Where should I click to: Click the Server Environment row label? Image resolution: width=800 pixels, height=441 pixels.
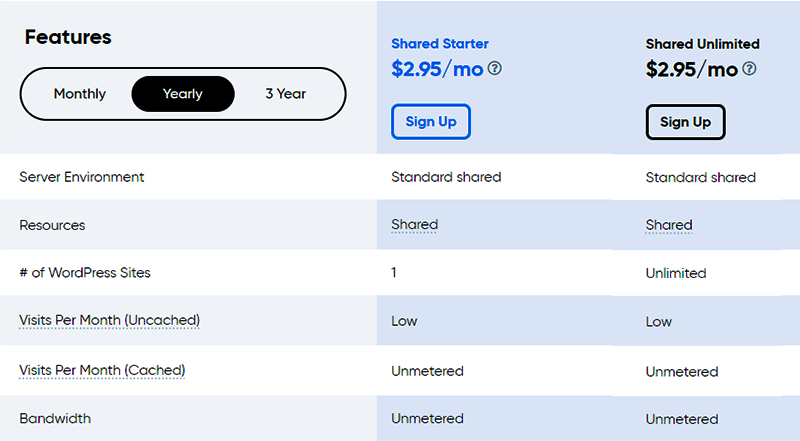[x=82, y=177]
